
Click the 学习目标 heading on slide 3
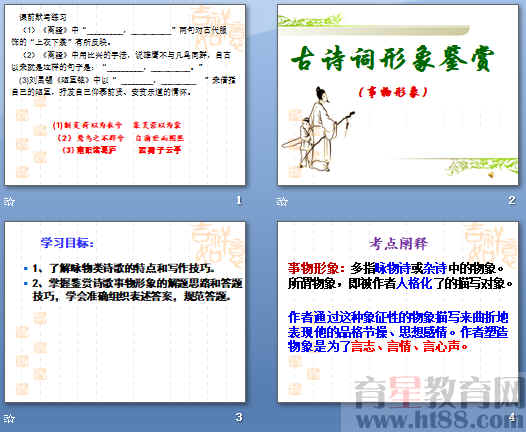point(67,242)
